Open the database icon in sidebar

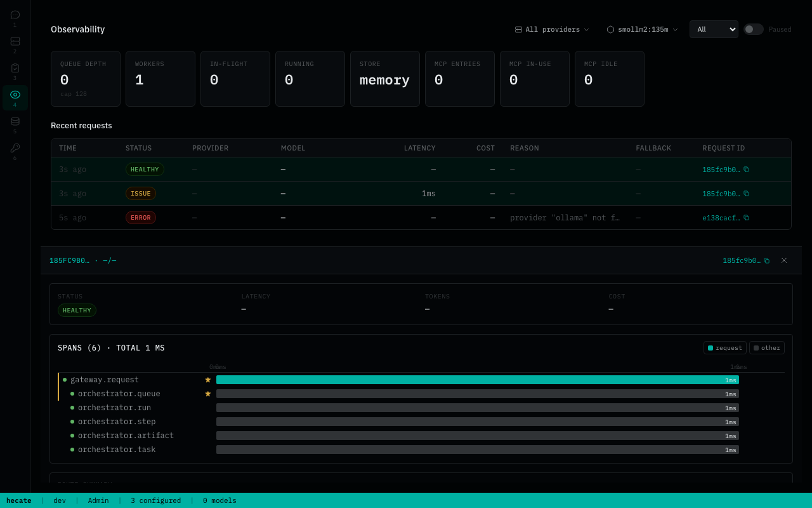point(15,121)
